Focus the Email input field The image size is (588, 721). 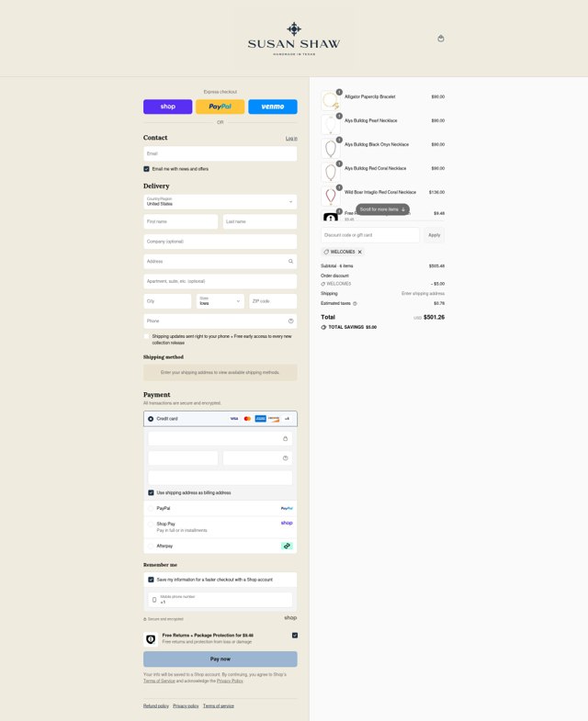220,153
